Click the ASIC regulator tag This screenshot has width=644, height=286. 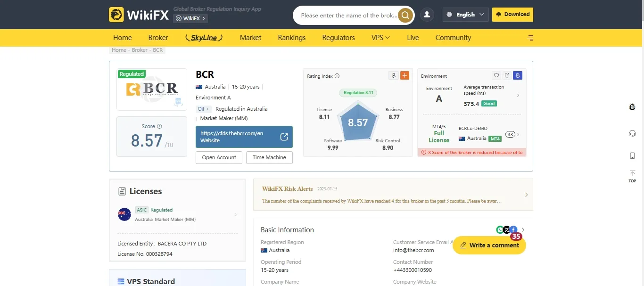click(x=142, y=210)
